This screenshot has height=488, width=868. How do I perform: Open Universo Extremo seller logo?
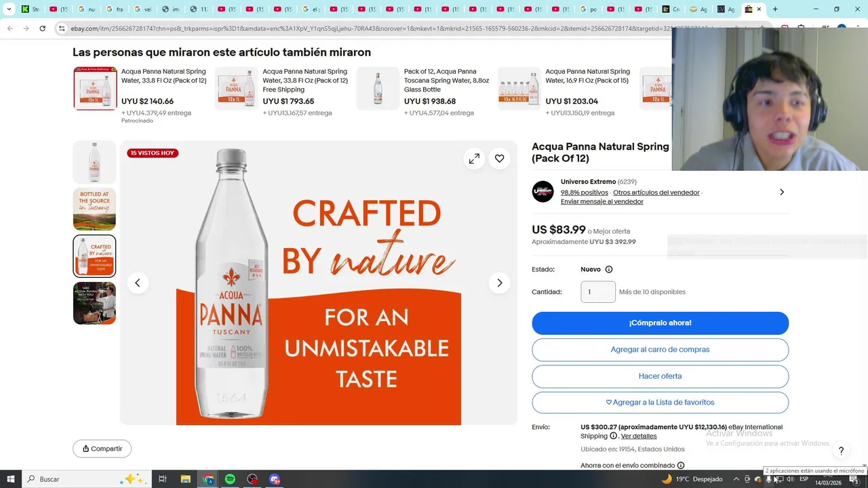[x=542, y=192]
